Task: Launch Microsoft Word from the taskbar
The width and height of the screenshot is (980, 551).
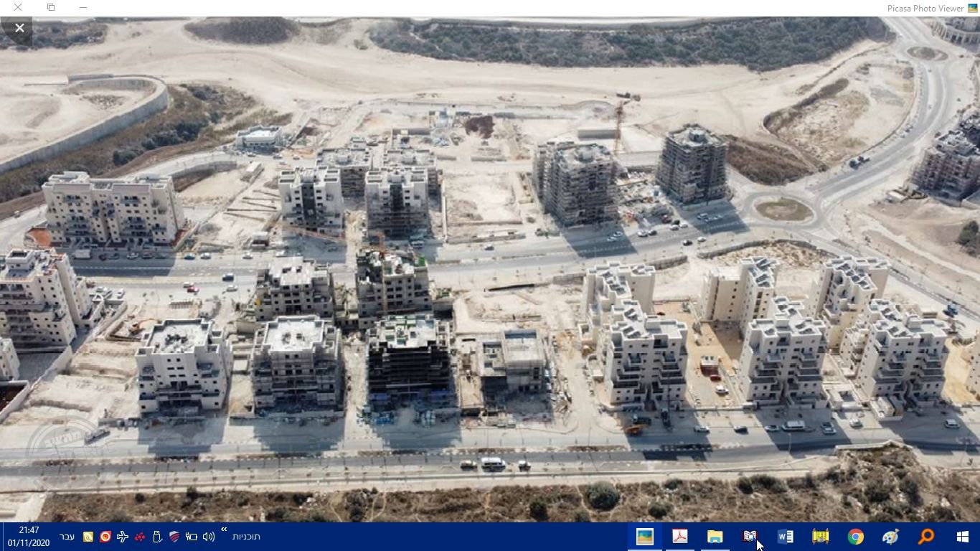Action: point(785,537)
